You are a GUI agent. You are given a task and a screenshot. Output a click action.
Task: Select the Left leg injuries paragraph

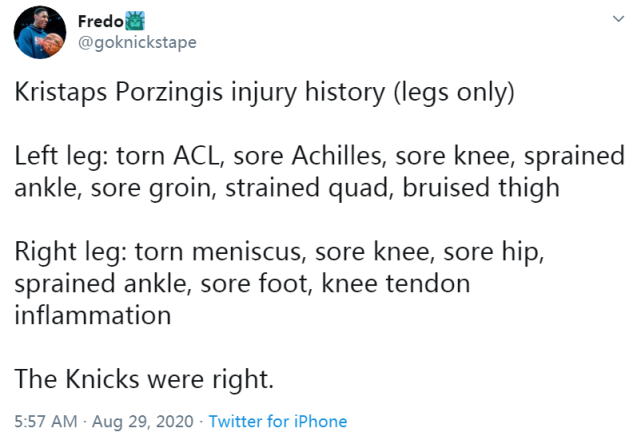point(319,172)
